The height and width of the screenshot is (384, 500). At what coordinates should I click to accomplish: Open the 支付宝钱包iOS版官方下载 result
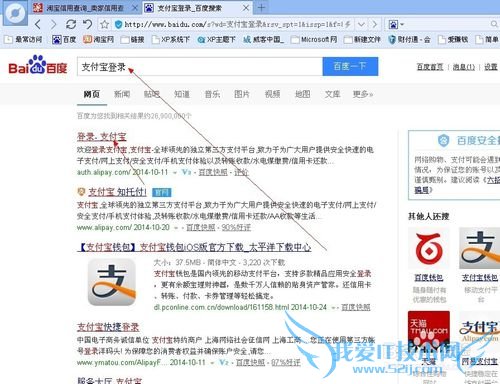coord(194,247)
